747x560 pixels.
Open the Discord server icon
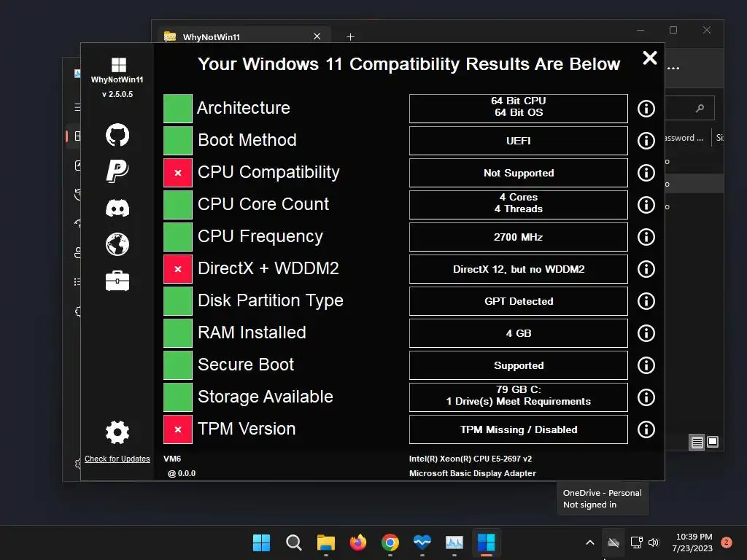[117, 208]
